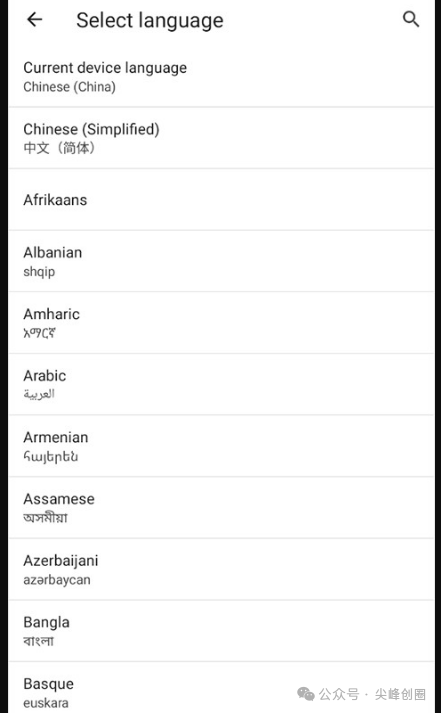Image resolution: width=441 pixels, height=713 pixels.
Task: Tap the Armenian native script text
Action: click(x=50, y=457)
